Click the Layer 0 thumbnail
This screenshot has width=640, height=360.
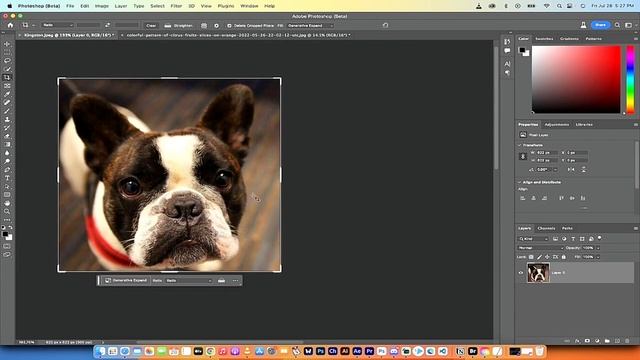pos(538,273)
